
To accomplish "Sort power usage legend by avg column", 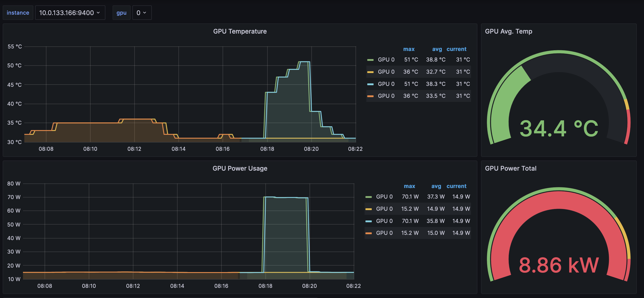I will 436,186.
